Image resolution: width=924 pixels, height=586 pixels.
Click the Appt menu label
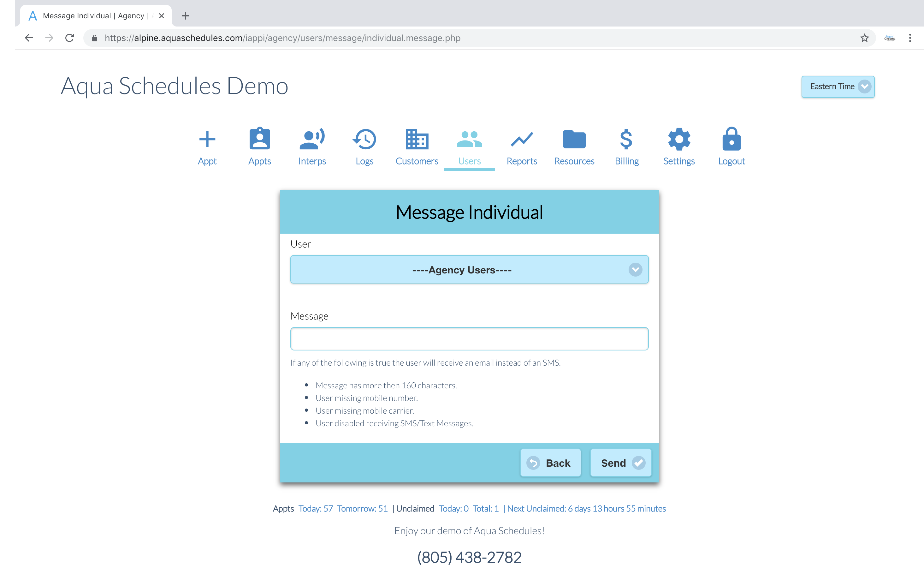[207, 161]
